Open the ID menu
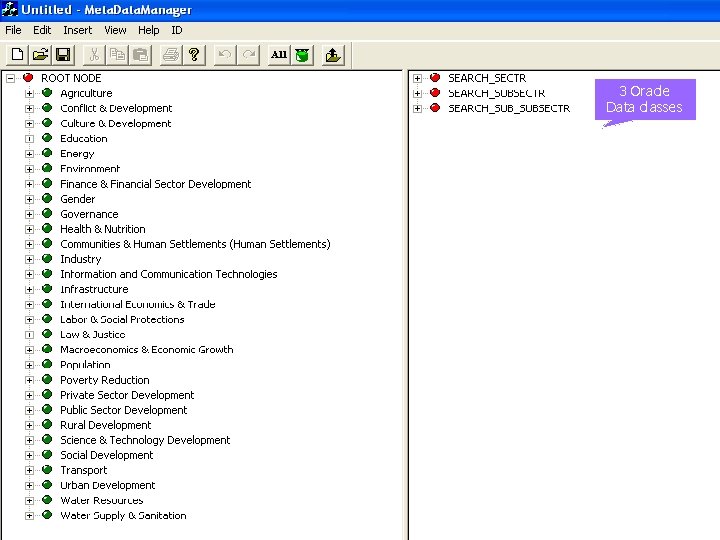 [x=177, y=30]
